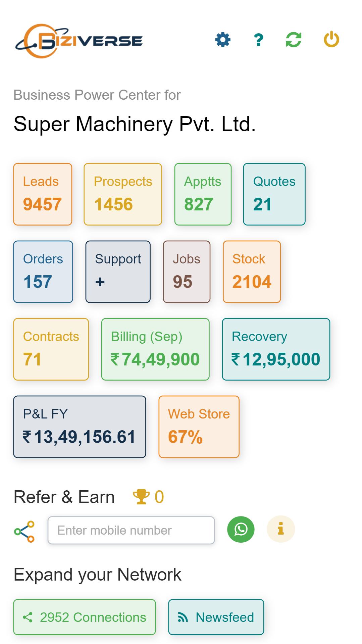Open Billing (Sep) tile
This screenshot has width=362, height=644.
pyautogui.click(x=155, y=349)
